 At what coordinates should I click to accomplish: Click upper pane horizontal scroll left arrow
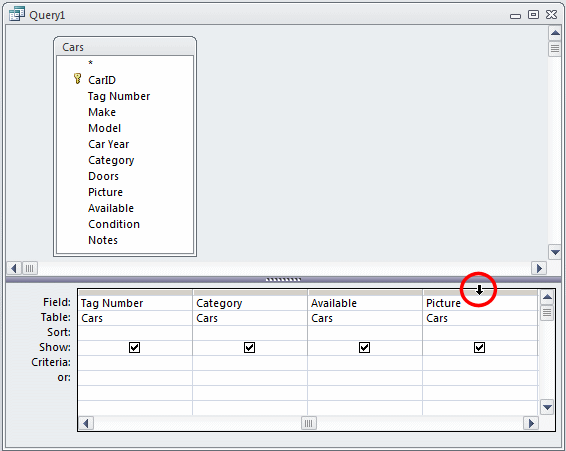[x=14, y=268]
